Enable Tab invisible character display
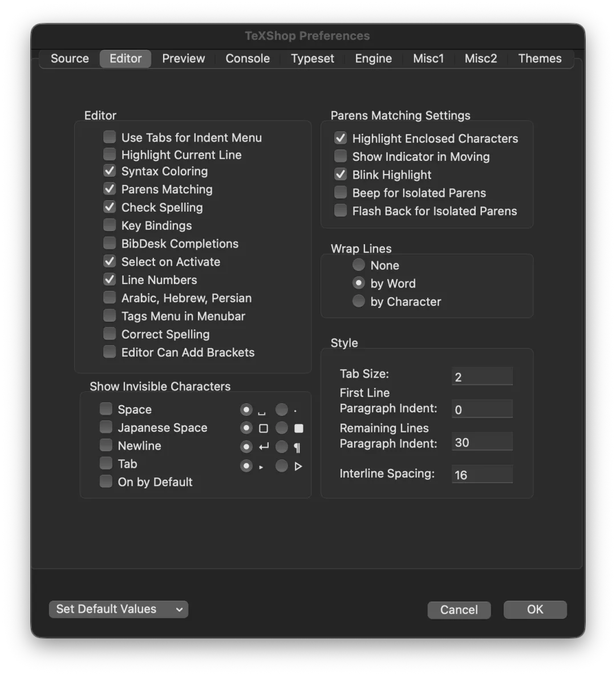The width and height of the screenshot is (616, 676). (106, 463)
